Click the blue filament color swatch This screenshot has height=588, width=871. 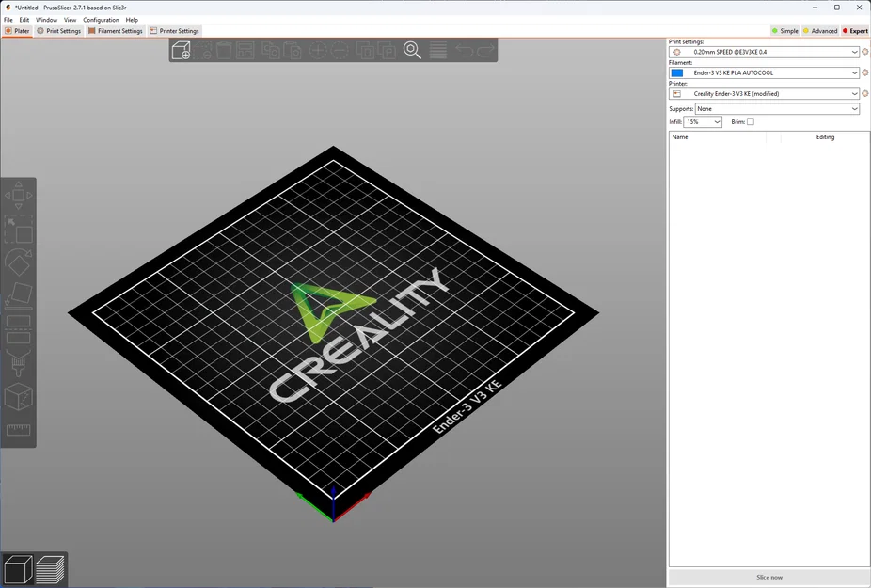point(676,72)
